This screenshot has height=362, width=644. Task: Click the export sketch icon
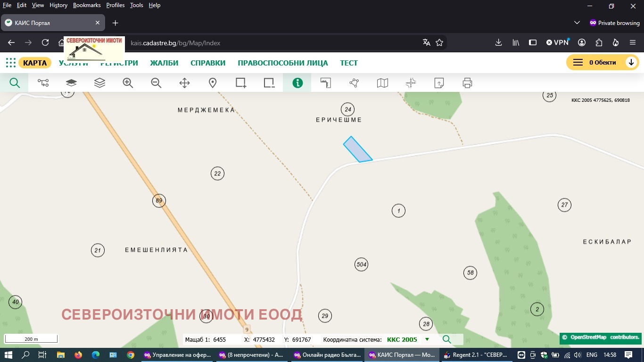point(439,83)
